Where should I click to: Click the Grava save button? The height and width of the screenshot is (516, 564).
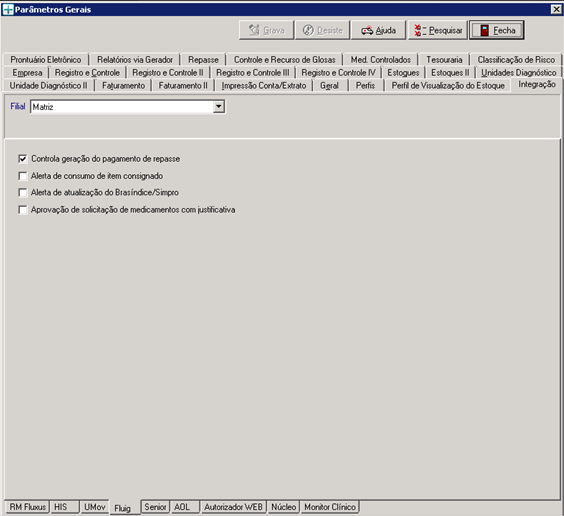pos(267,30)
